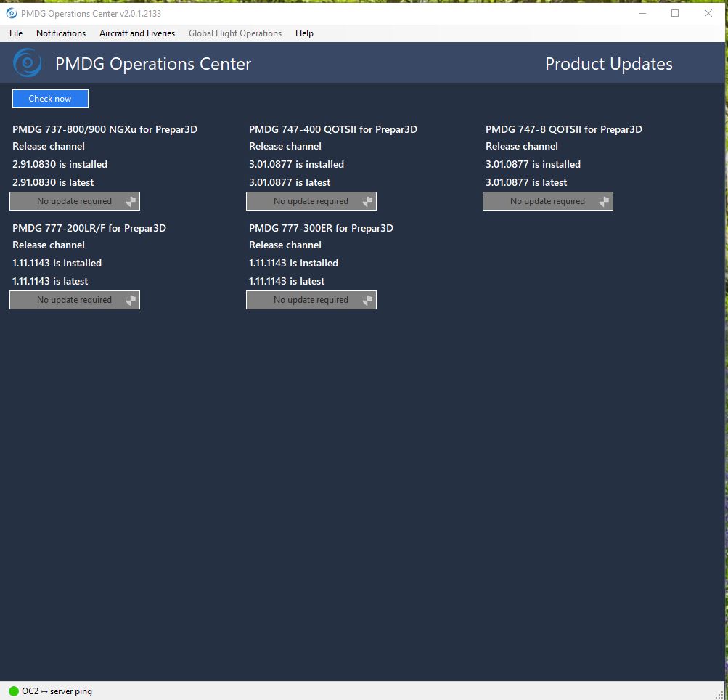This screenshot has width=728, height=700.
Task: Select the PMDG 737-800/900 NGXu product title
Action: point(105,129)
